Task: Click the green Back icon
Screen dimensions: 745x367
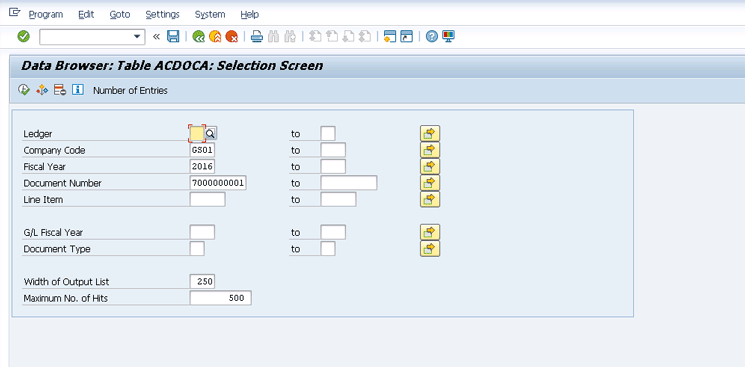Action: [199, 37]
